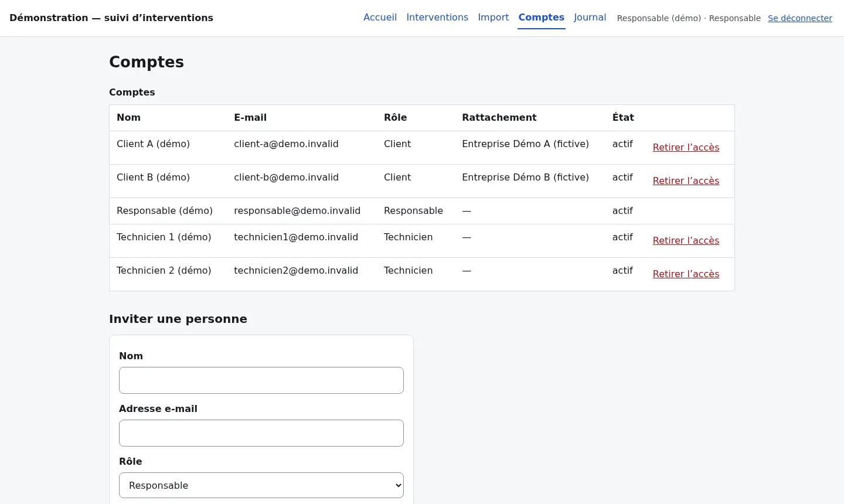
Task: Revoke access for Client A (démo)
Action: point(686,148)
